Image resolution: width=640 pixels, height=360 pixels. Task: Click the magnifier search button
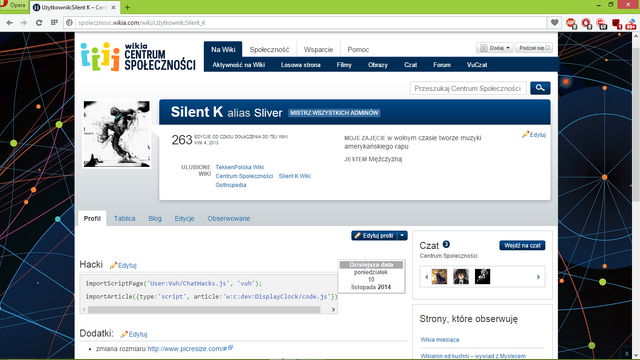540,88
